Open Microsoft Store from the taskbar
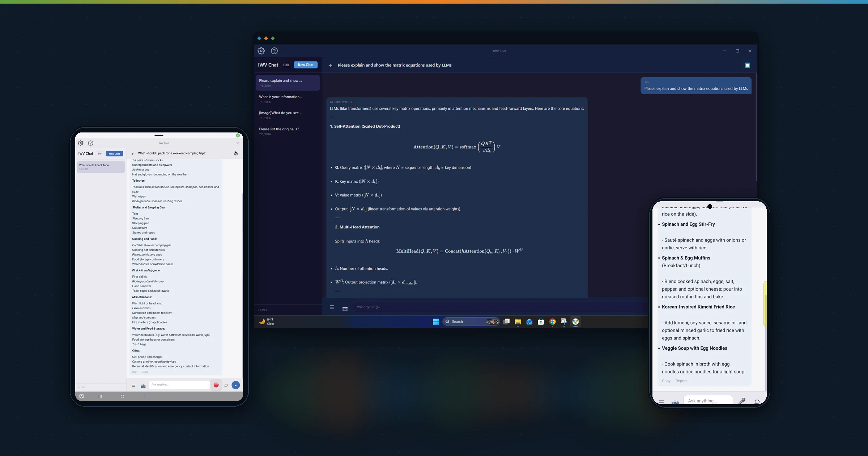868x456 pixels. pos(541,322)
